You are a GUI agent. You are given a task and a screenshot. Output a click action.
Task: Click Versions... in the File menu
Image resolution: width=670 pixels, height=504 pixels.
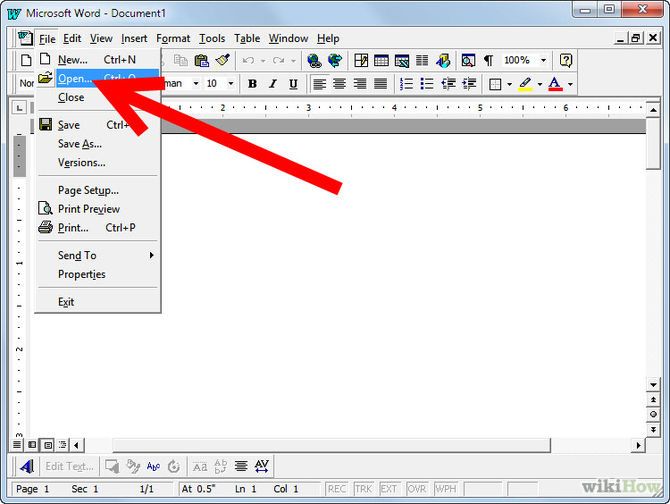point(98,163)
